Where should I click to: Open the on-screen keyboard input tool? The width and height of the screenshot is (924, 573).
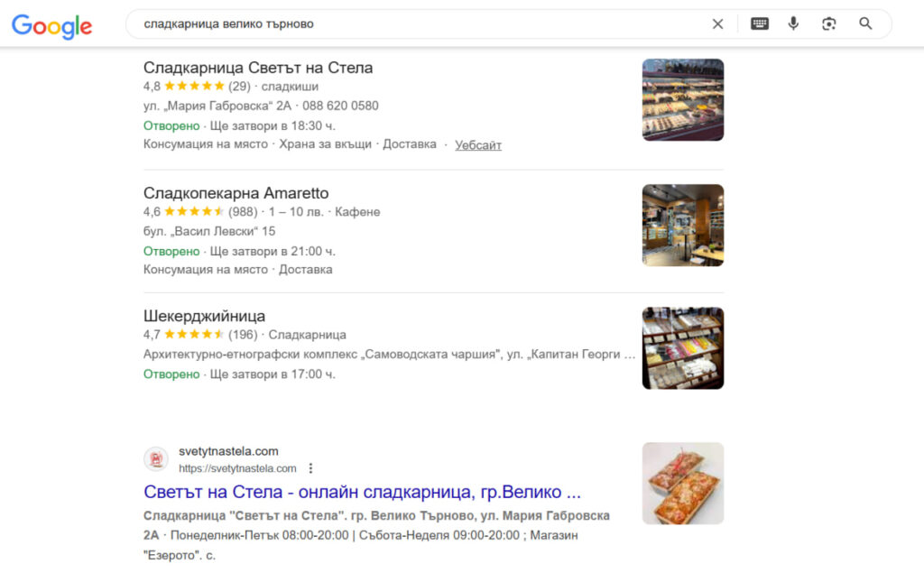(759, 23)
